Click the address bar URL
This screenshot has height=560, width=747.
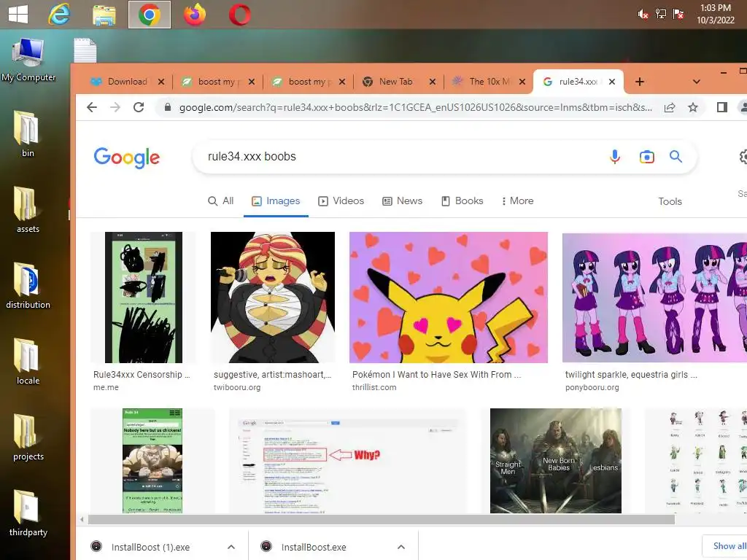click(x=415, y=108)
